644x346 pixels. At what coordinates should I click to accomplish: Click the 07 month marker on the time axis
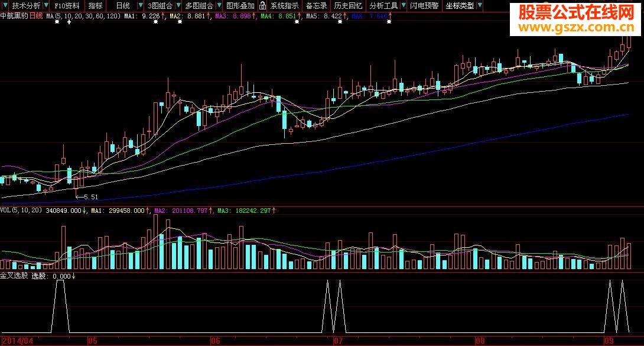pyautogui.click(x=338, y=341)
